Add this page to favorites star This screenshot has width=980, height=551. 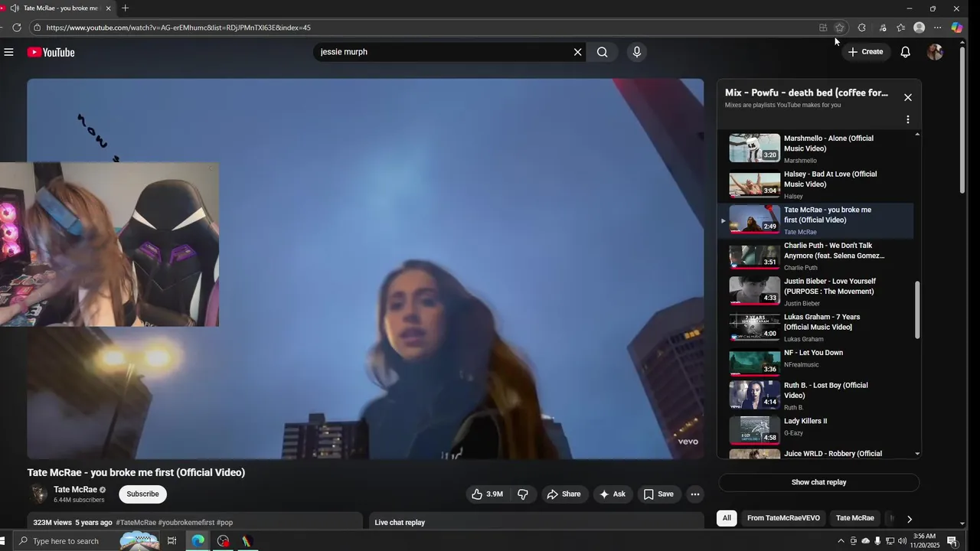839,28
